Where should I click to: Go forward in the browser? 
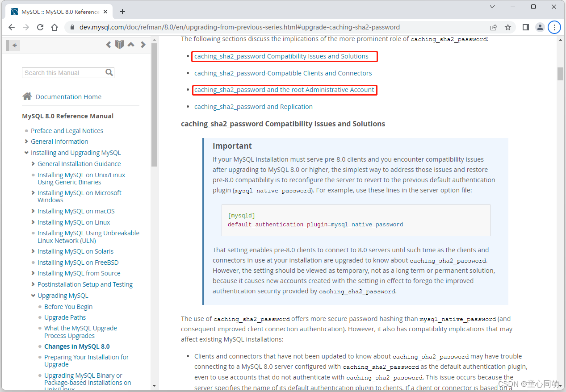(x=26, y=27)
